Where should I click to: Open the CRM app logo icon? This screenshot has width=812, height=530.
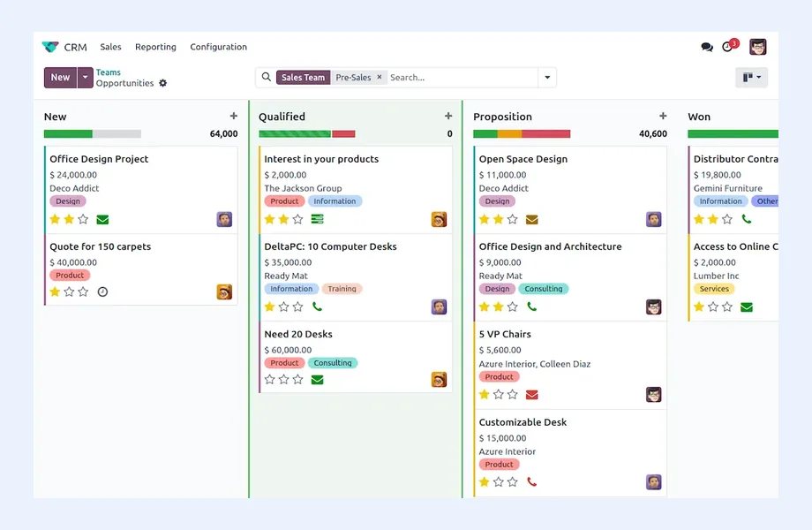pos(50,47)
